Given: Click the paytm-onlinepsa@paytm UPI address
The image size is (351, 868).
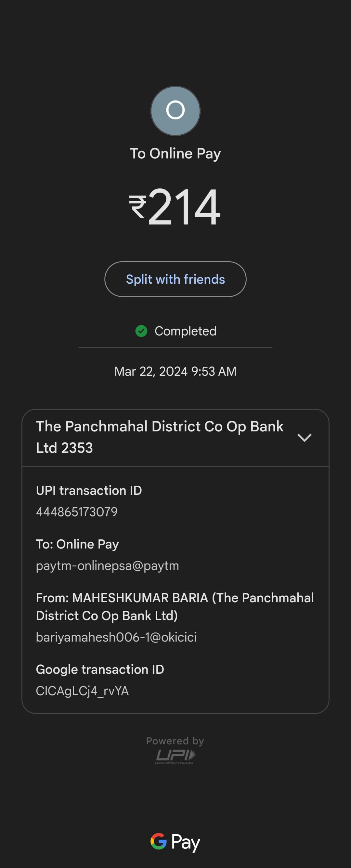Looking at the screenshot, I should click(x=107, y=565).
